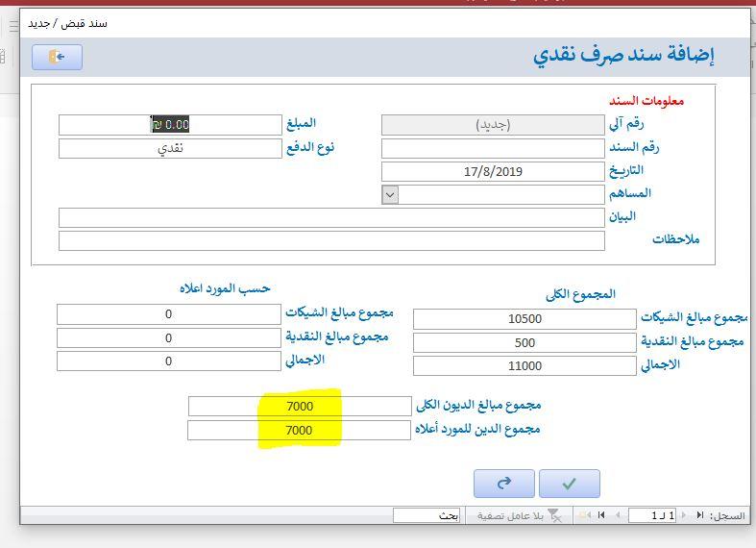Click the highlighted مجموع مبالغ الديون الكلى field
Image resolution: width=756 pixels, height=548 pixels.
point(300,406)
